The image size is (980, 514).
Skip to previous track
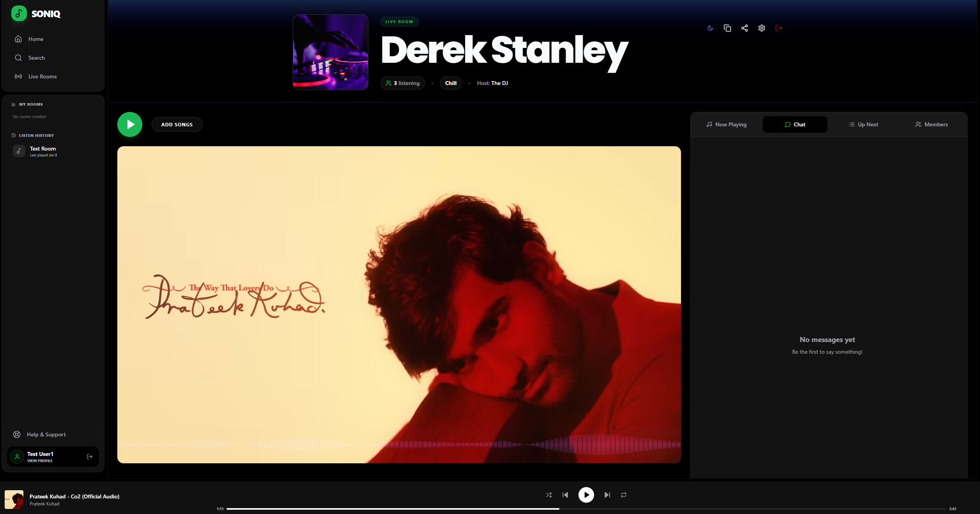click(x=565, y=495)
